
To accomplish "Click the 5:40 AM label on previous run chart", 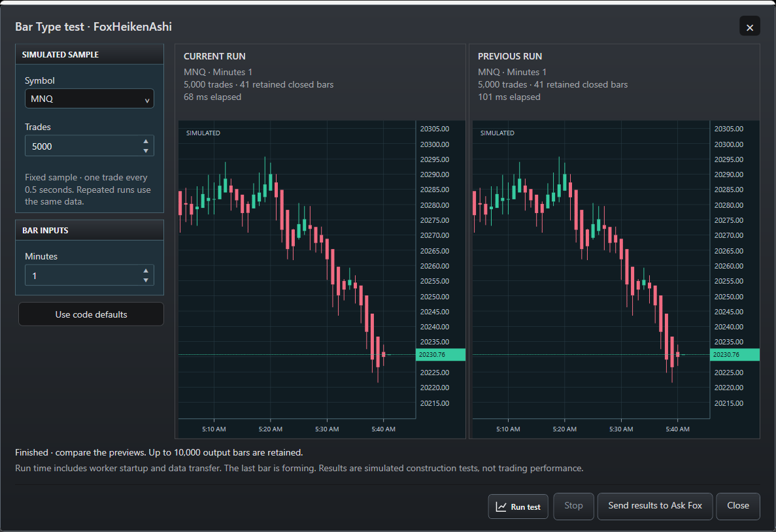I will point(677,429).
